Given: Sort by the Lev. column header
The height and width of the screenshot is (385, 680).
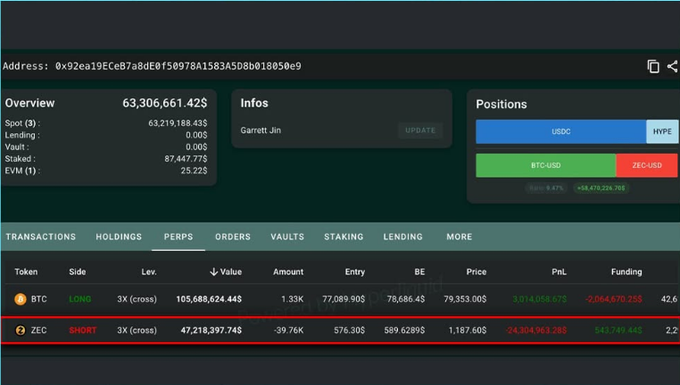Looking at the screenshot, I should click(x=149, y=272).
